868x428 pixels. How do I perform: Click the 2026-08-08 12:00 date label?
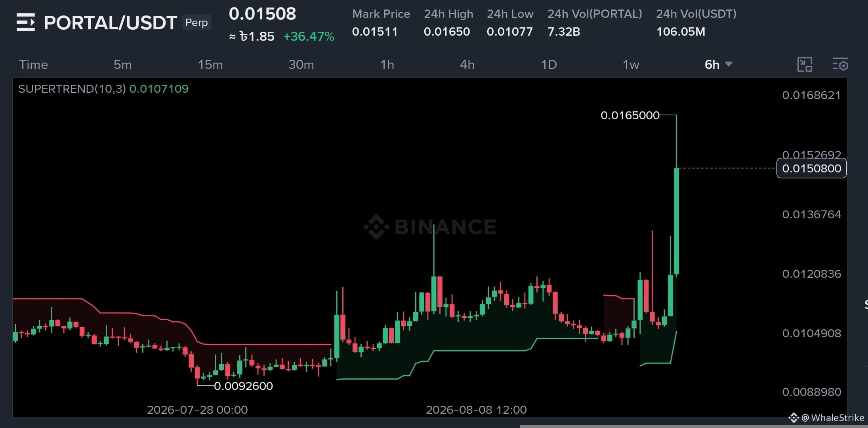476,410
